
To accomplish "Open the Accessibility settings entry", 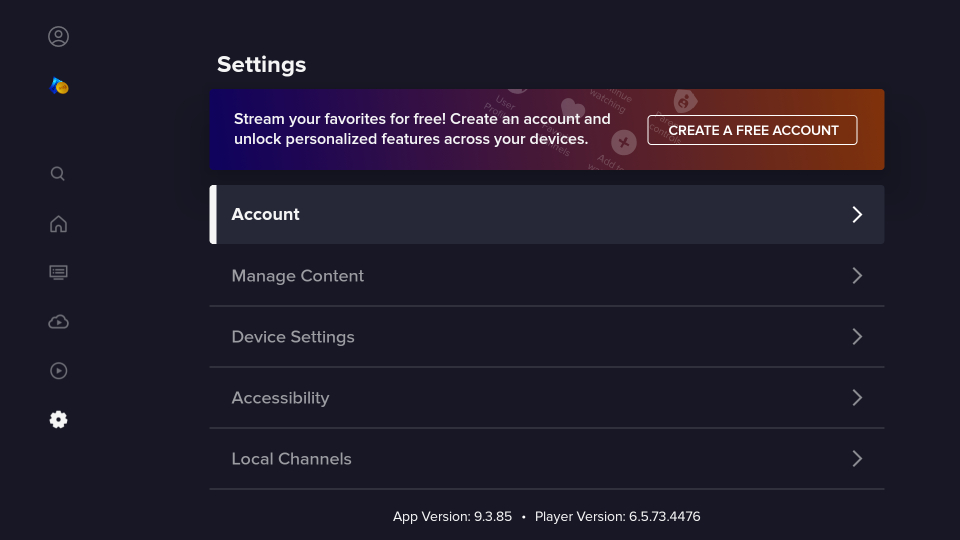I will click(280, 398).
